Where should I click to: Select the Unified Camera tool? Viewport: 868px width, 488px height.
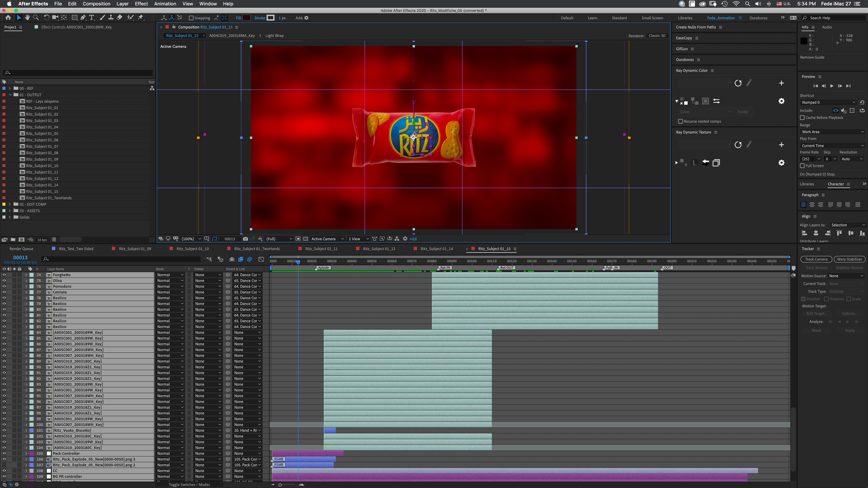click(55, 18)
